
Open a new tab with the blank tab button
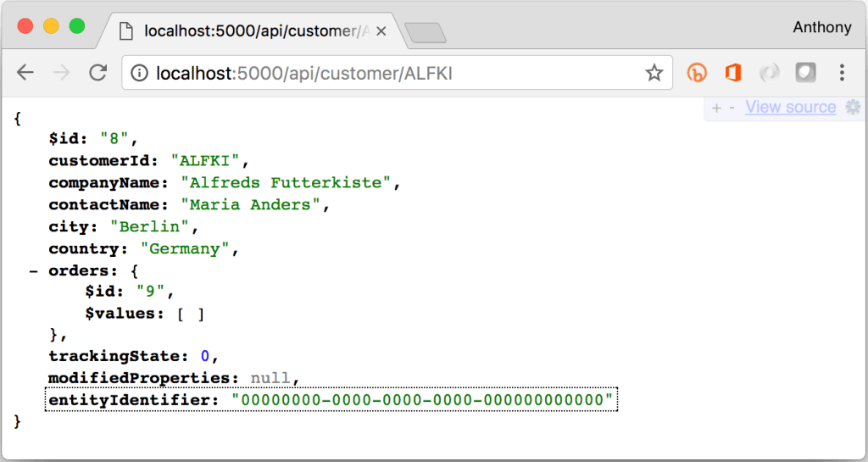(x=426, y=33)
